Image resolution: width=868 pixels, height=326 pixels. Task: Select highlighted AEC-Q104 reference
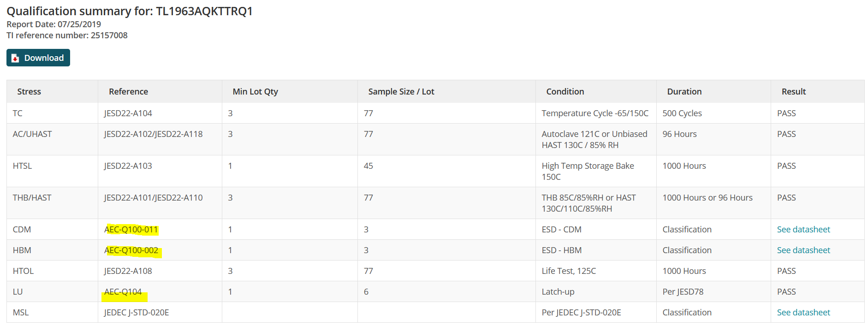click(123, 292)
